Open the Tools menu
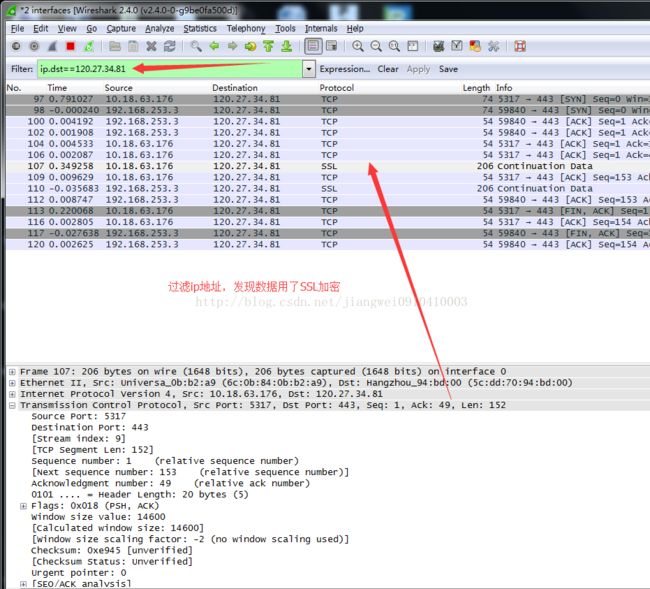Screen dimensions: 650x589 [x=285, y=29]
